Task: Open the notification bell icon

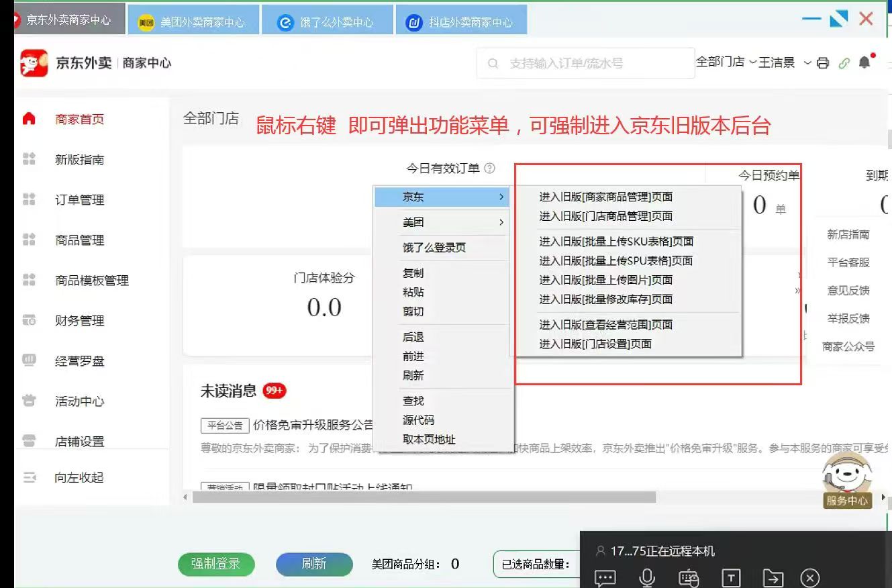Action: [864, 62]
